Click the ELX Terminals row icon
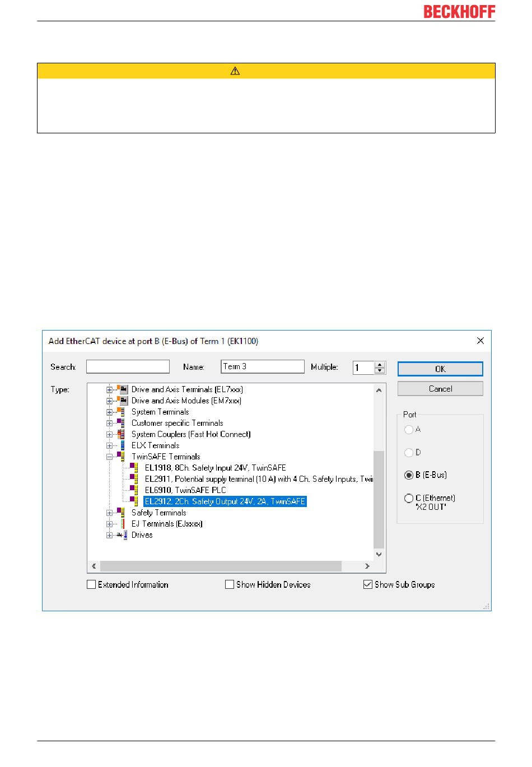 (123, 445)
